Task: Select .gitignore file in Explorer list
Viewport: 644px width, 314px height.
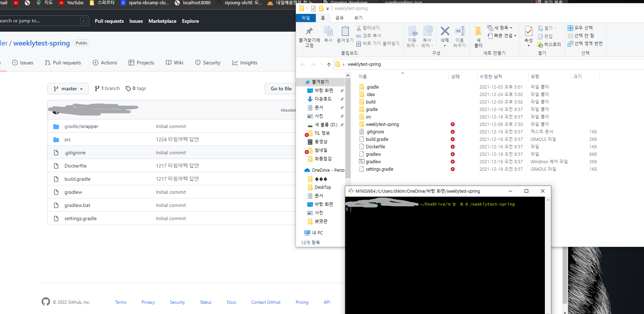Action: [375, 132]
